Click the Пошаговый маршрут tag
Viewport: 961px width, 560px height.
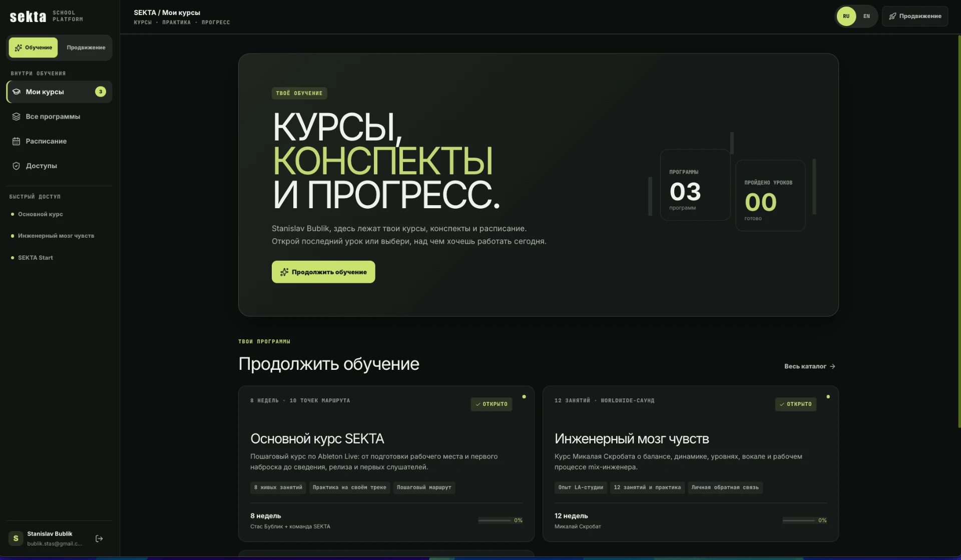click(x=424, y=487)
